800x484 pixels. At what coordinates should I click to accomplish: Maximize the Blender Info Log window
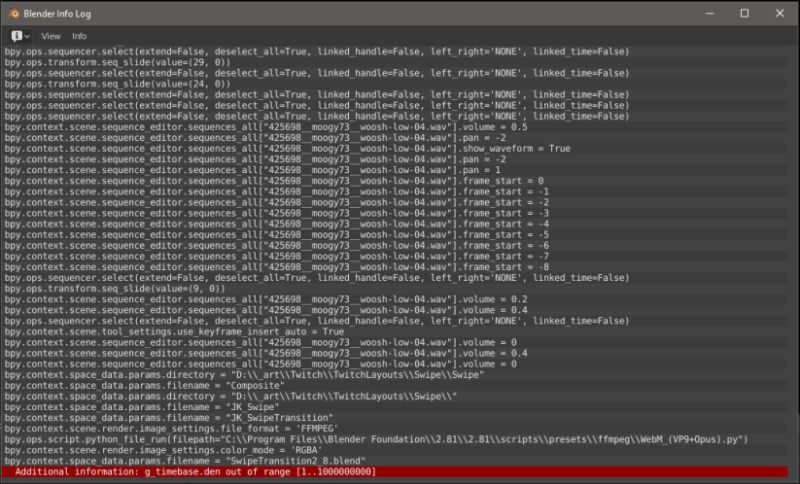click(744, 13)
